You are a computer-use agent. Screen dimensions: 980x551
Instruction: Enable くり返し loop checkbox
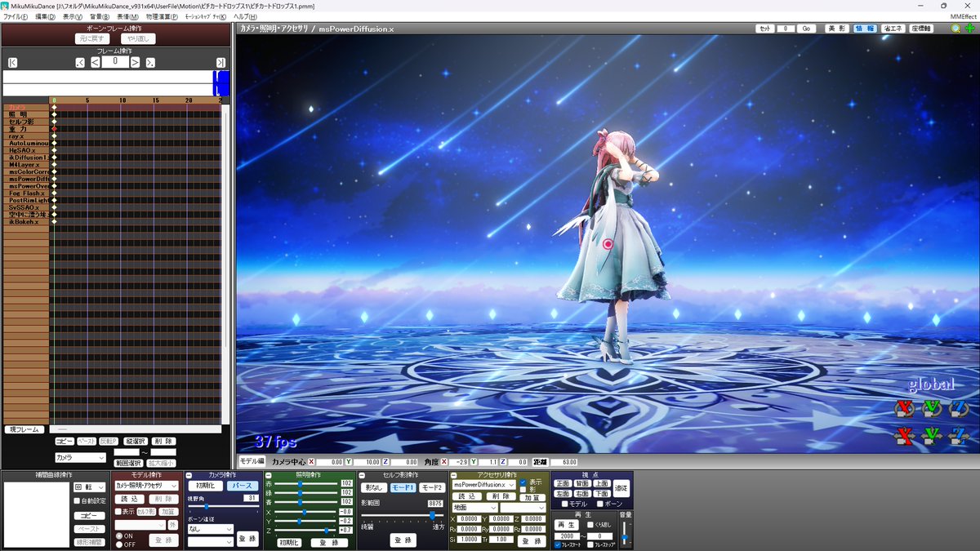590,525
